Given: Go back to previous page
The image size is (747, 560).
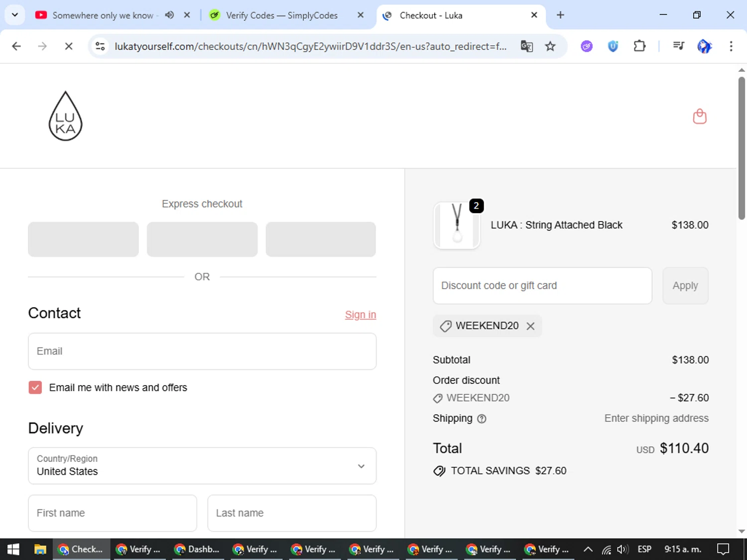Looking at the screenshot, I should click(16, 46).
